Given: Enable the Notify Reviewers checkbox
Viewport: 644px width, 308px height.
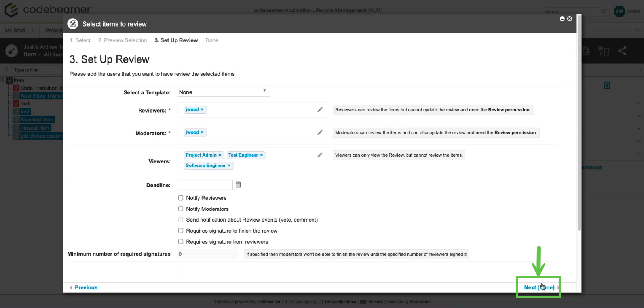Looking at the screenshot, I should point(180,198).
